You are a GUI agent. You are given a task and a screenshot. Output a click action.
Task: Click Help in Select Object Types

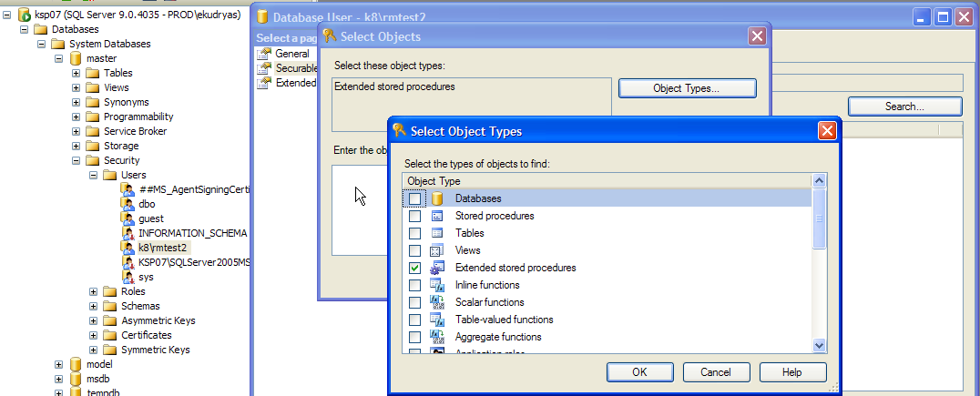(791, 372)
